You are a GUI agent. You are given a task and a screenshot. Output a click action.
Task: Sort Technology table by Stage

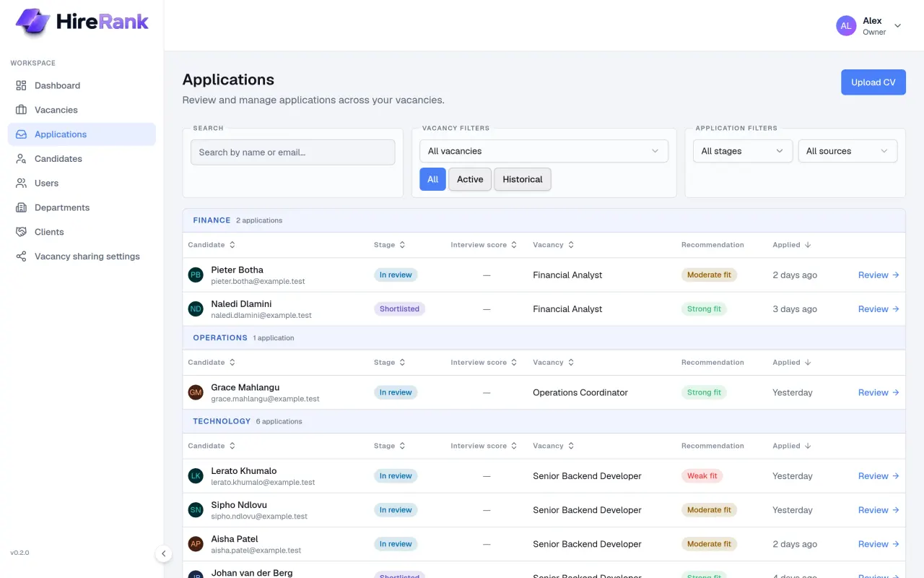pos(390,446)
